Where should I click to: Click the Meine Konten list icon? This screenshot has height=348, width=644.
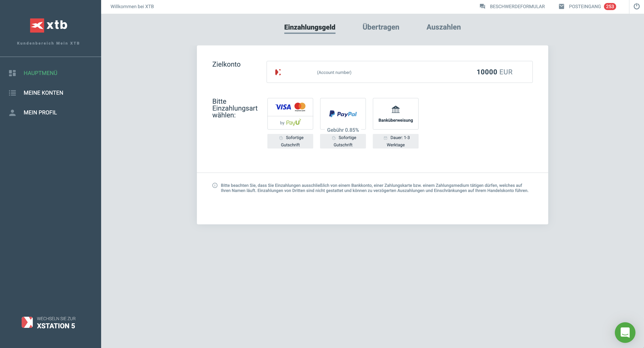[x=12, y=93]
